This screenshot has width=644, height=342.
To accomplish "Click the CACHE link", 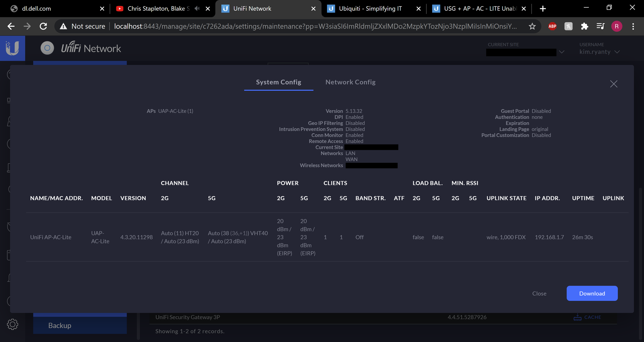I will (x=592, y=317).
